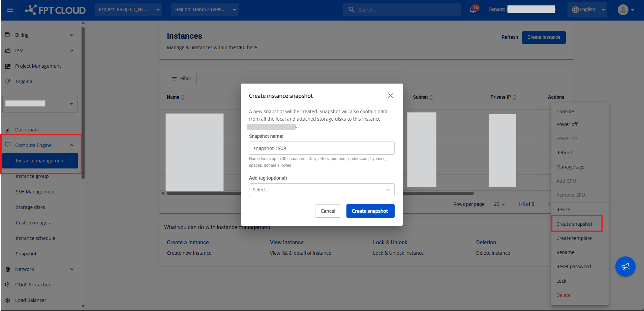Click the FPT Cloud logo

tap(56, 10)
